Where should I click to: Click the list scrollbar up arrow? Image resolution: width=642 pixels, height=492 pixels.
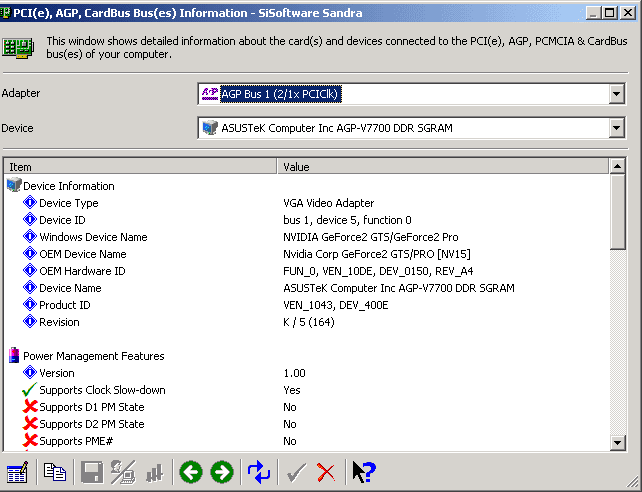click(x=617, y=166)
